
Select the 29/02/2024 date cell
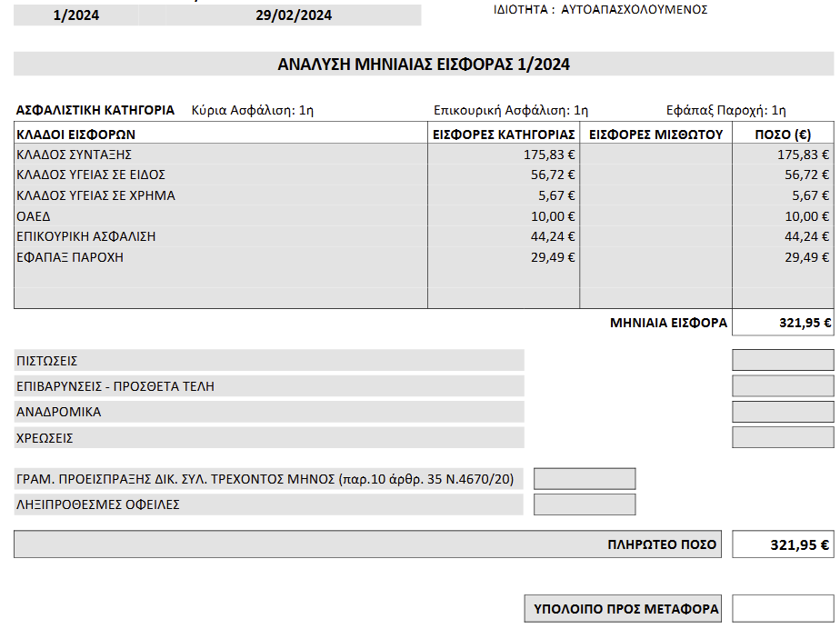[x=294, y=15]
